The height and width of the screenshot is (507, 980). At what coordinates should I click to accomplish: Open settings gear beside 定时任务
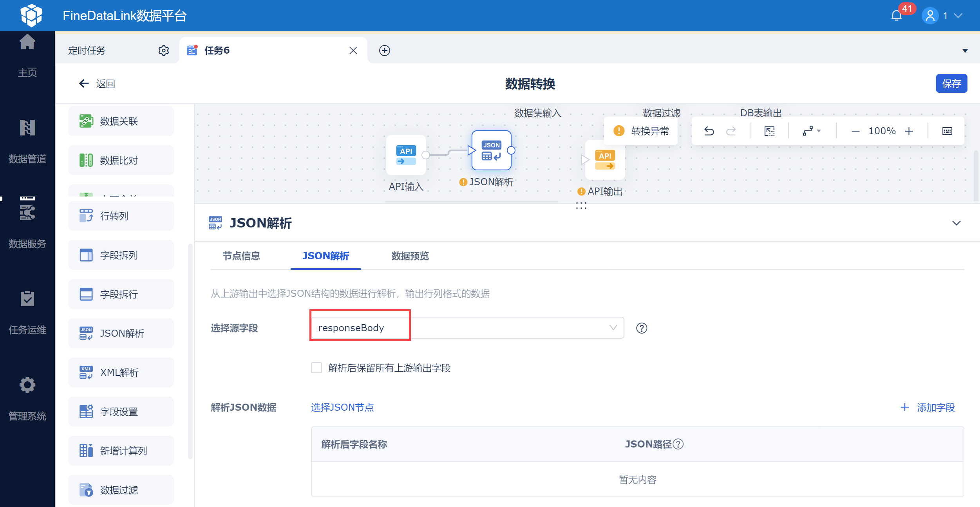click(x=163, y=51)
